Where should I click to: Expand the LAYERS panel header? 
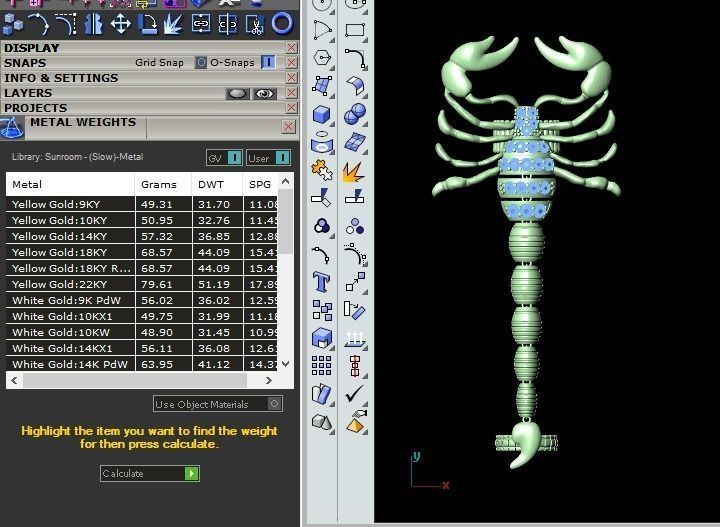28,93
